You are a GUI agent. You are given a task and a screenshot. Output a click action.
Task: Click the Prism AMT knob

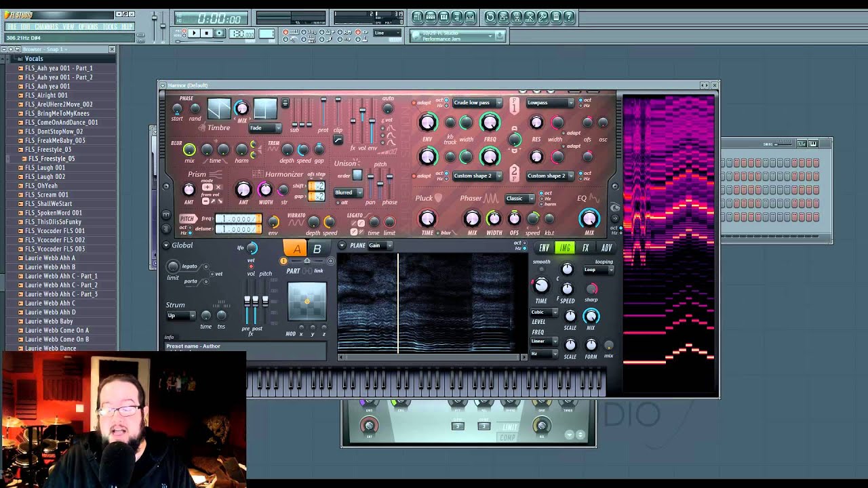(189, 190)
